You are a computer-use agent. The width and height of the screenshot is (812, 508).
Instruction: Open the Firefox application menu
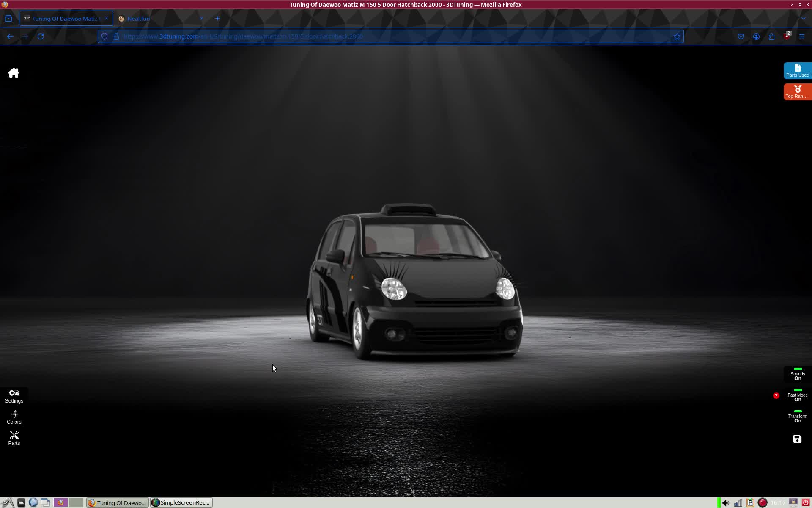[x=802, y=36]
